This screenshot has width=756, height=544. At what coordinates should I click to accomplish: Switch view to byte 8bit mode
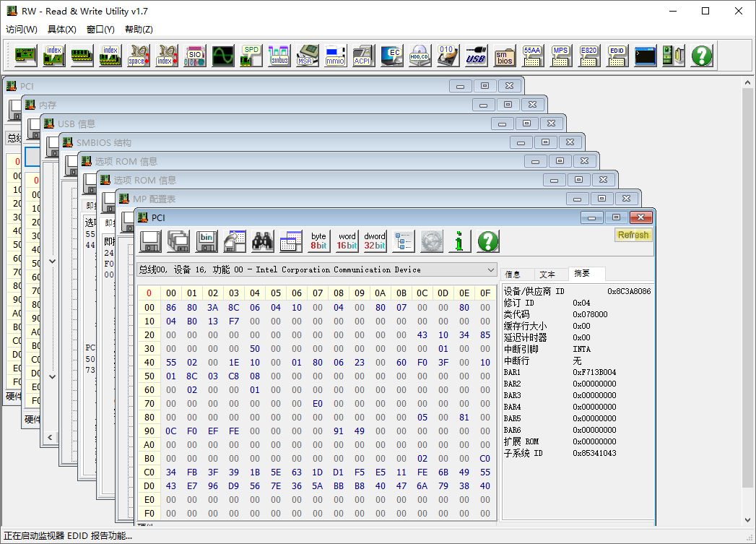[x=318, y=241]
